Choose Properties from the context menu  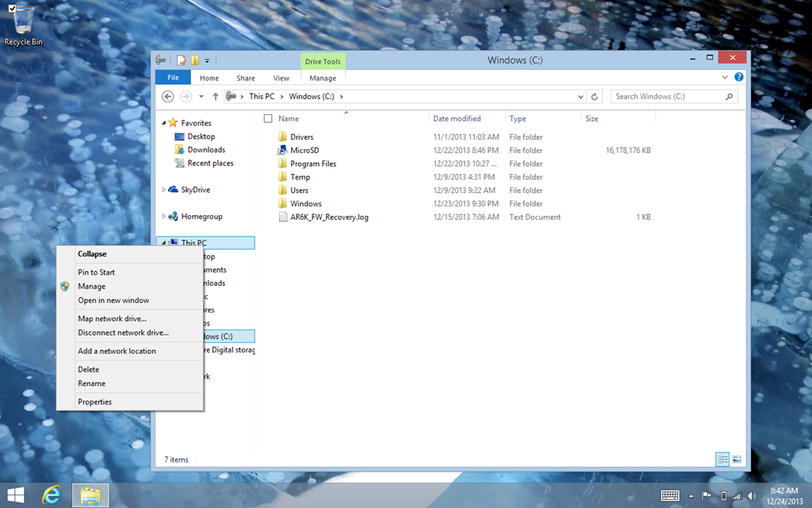pos(94,402)
